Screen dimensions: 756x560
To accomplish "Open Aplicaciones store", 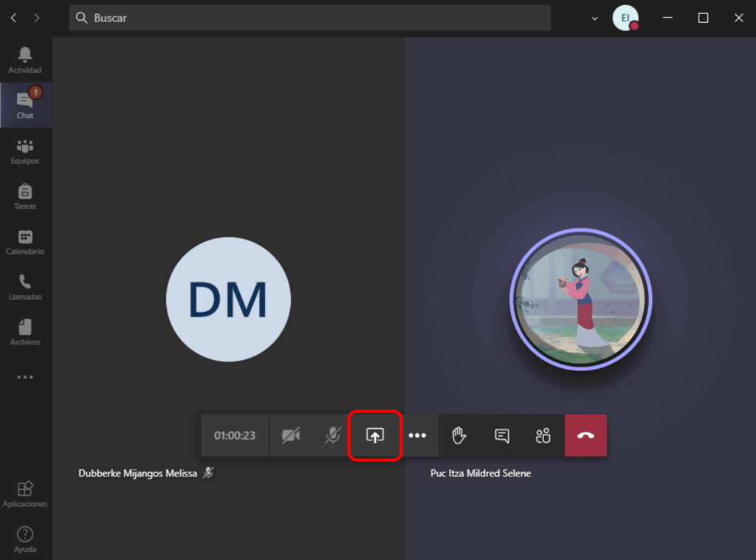I will [x=25, y=494].
